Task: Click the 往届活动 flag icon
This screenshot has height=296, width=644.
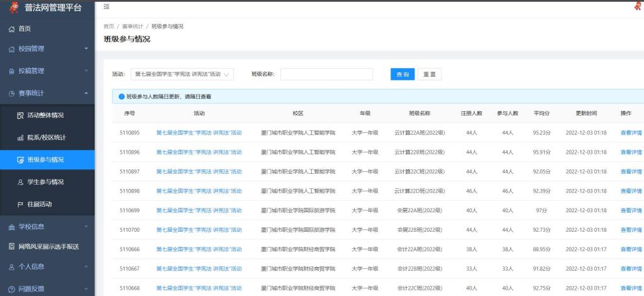Action: pos(19,204)
